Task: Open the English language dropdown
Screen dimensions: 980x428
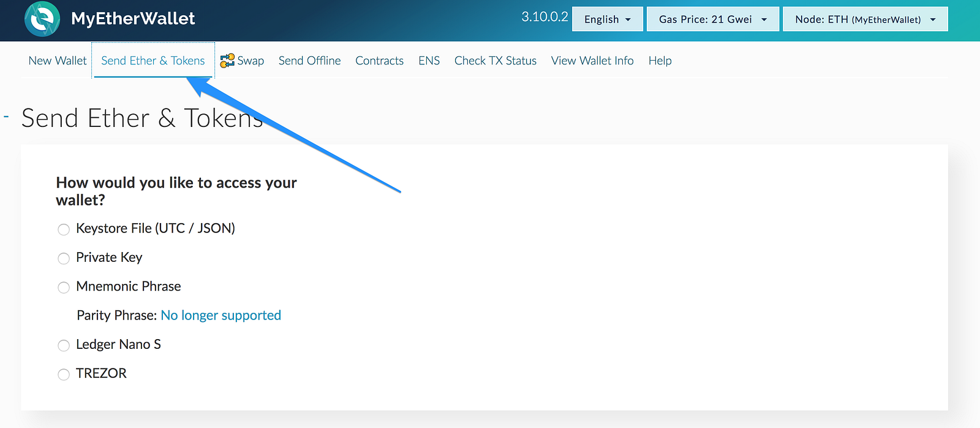Action: pos(608,19)
